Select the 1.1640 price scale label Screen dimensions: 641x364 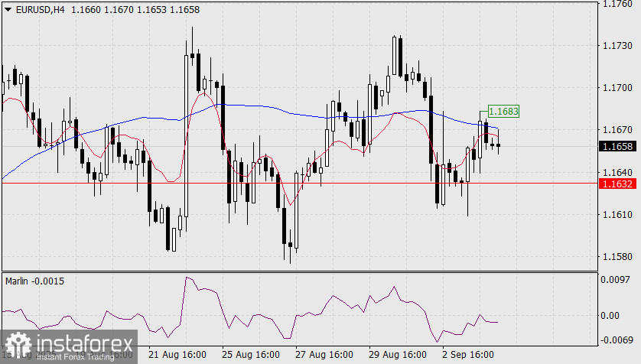point(617,172)
